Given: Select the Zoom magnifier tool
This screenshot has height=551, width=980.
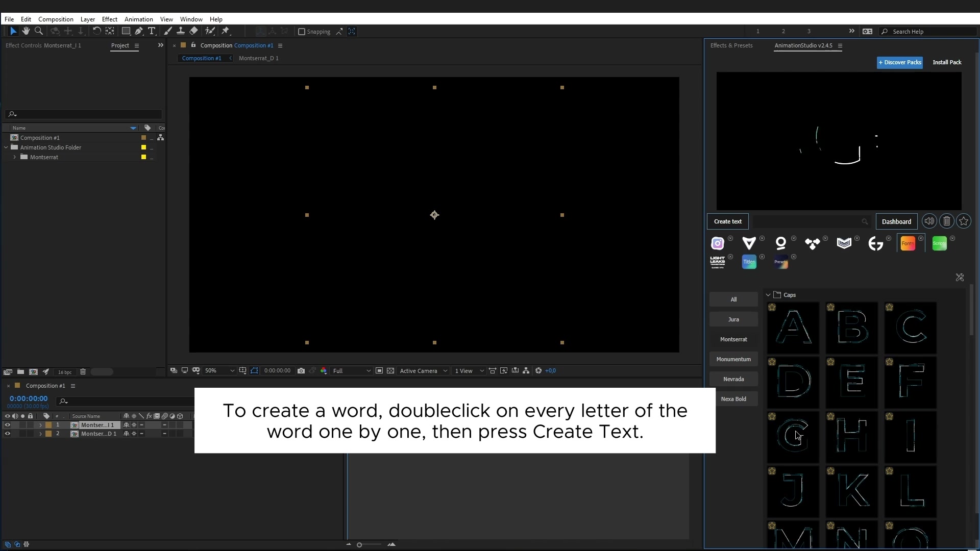Looking at the screenshot, I should [x=38, y=31].
